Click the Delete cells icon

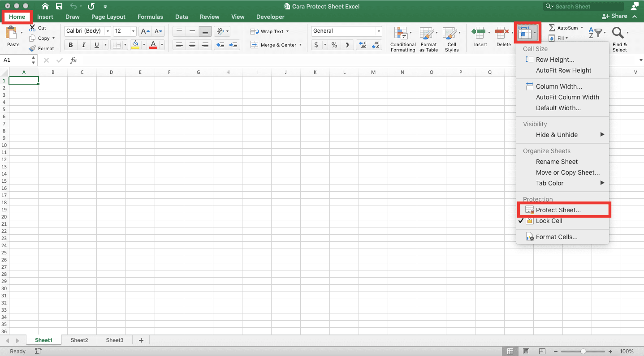click(x=502, y=32)
